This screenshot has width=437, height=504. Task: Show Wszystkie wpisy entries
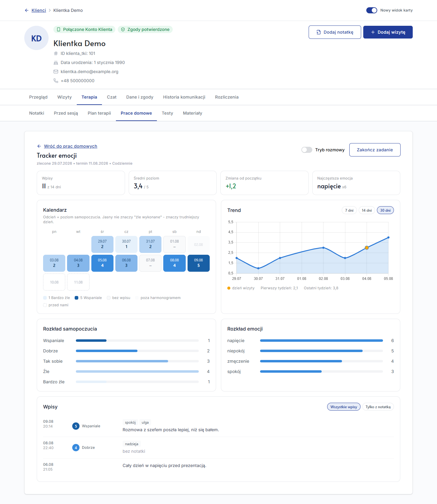[344, 407]
